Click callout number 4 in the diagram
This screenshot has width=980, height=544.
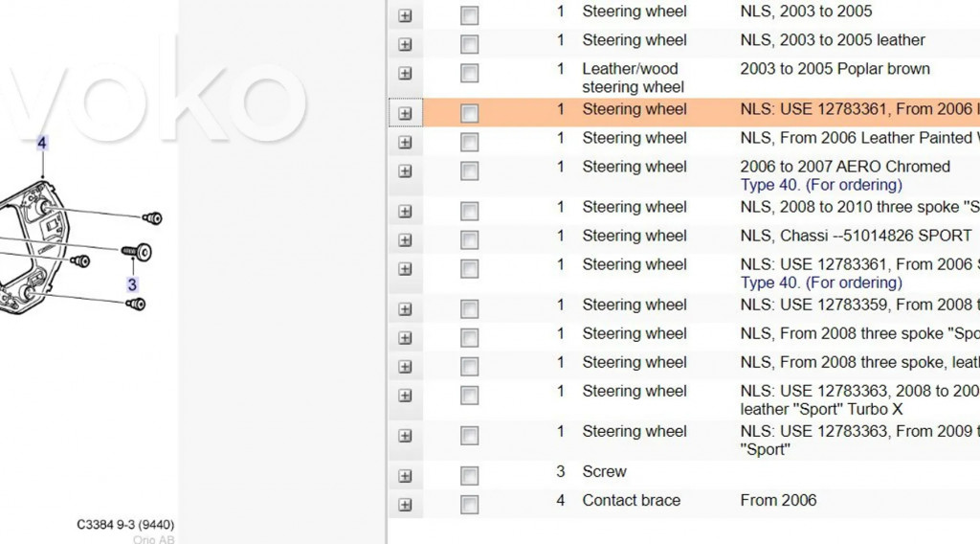[x=41, y=144]
